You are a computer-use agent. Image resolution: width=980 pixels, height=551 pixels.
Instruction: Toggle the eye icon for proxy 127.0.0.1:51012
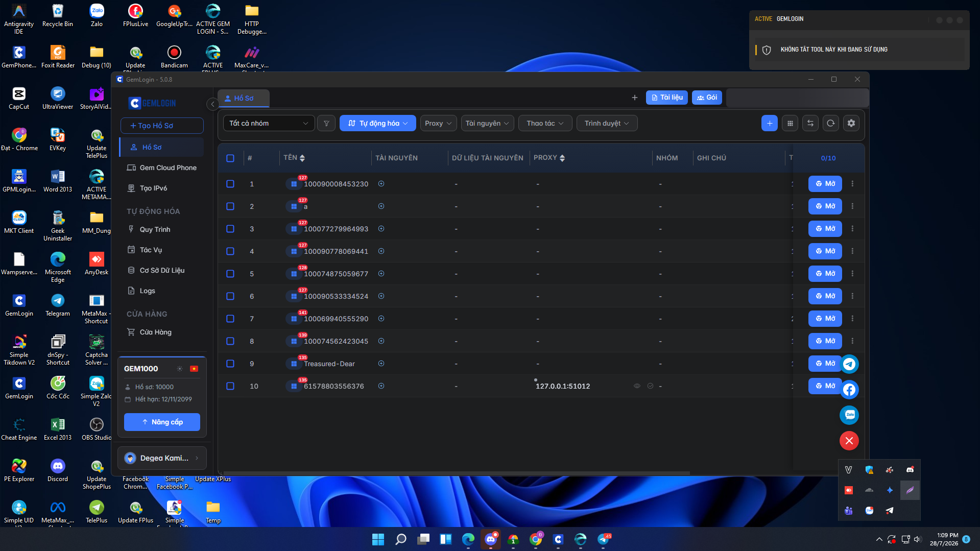tap(637, 386)
